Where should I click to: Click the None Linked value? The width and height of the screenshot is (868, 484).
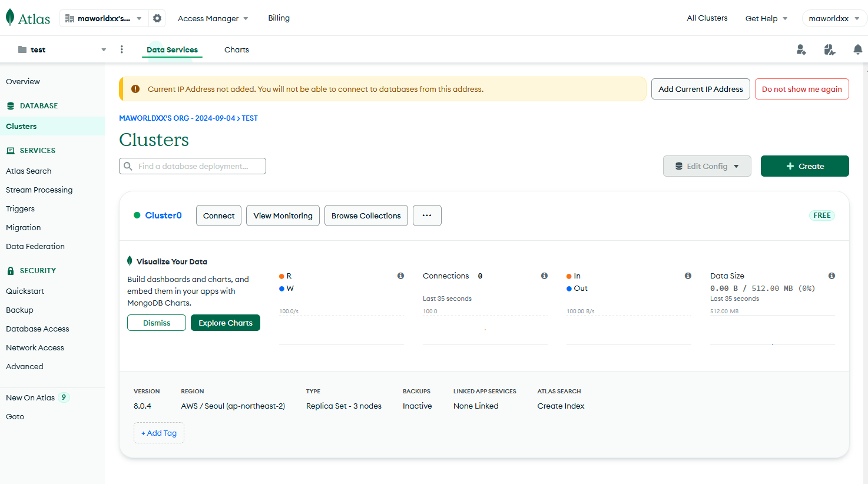(476, 406)
